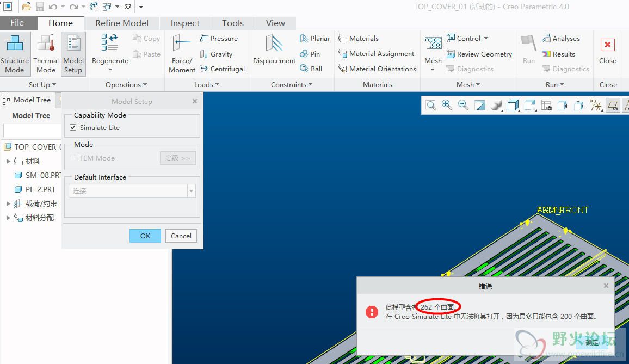Select the Model Tree tab
Viewport: 629px width, 364px height.
27,100
